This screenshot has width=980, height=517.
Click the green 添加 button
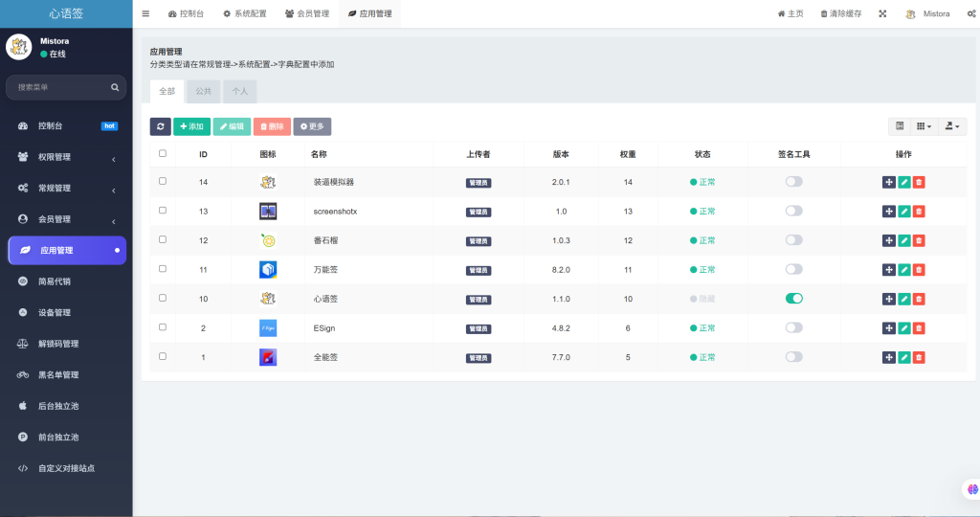pos(191,126)
